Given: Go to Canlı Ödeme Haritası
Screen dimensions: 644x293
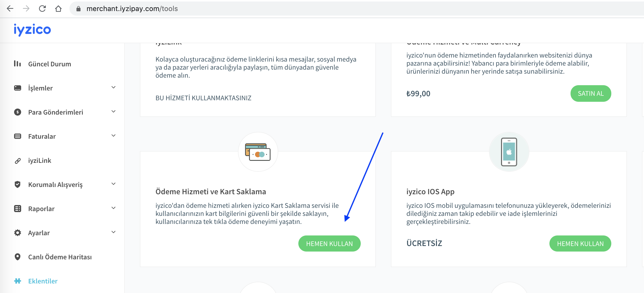Looking at the screenshot, I should pos(60,257).
